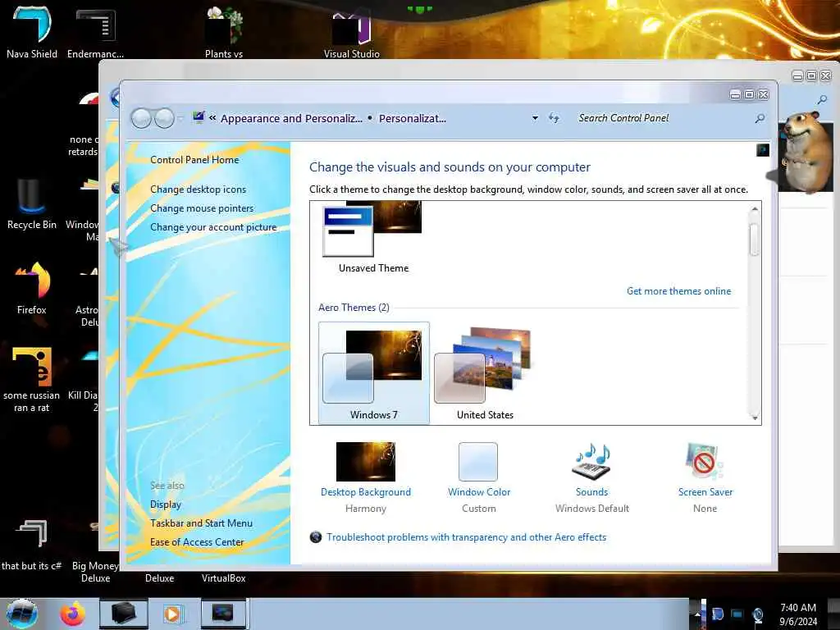Open the taskbar button beside Firefox
840x630 pixels.
point(123,614)
